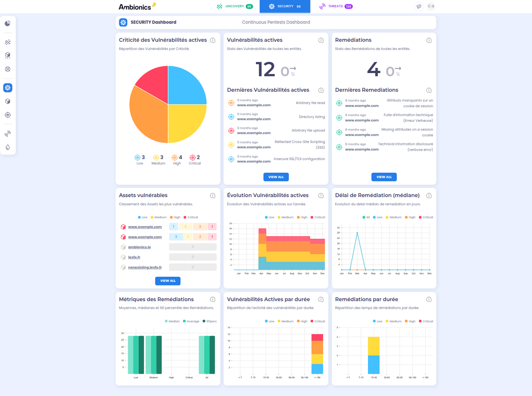Switch to the UNCOVERY tab
This screenshot has width=532, height=396.
tap(234, 6)
